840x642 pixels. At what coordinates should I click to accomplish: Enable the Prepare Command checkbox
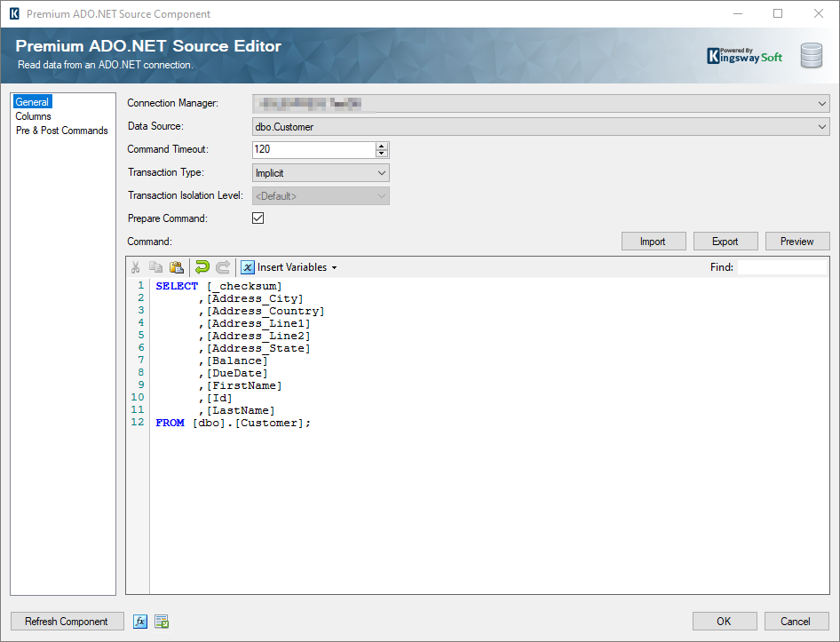pyautogui.click(x=258, y=218)
